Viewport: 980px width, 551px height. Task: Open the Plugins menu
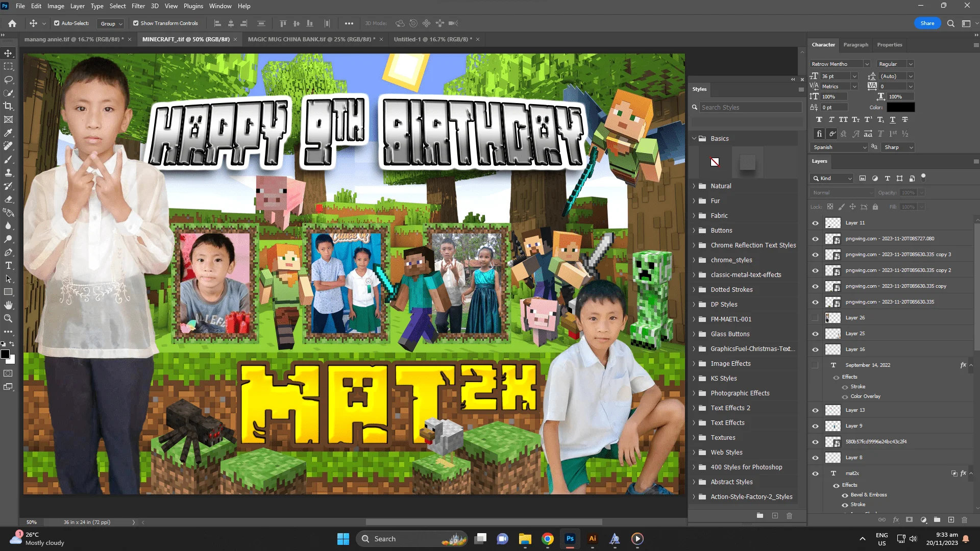pyautogui.click(x=193, y=6)
